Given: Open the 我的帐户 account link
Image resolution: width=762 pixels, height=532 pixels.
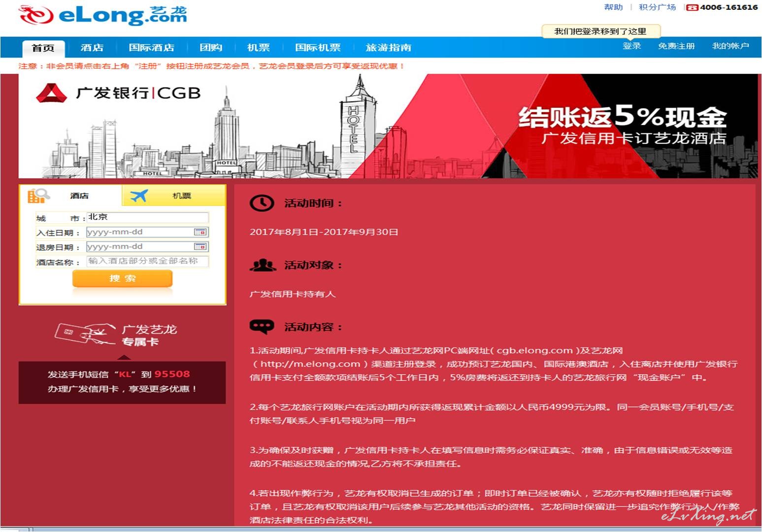Looking at the screenshot, I should 730,46.
